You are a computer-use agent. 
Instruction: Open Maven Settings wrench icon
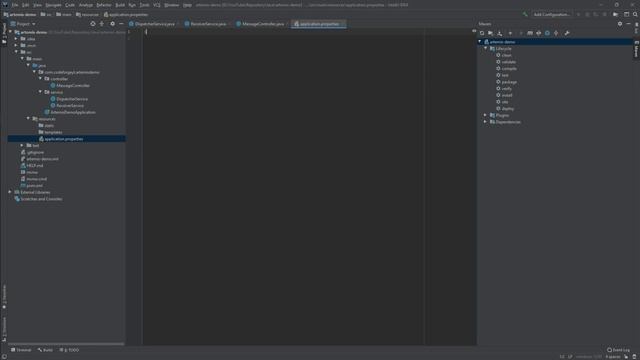(567, 33)
